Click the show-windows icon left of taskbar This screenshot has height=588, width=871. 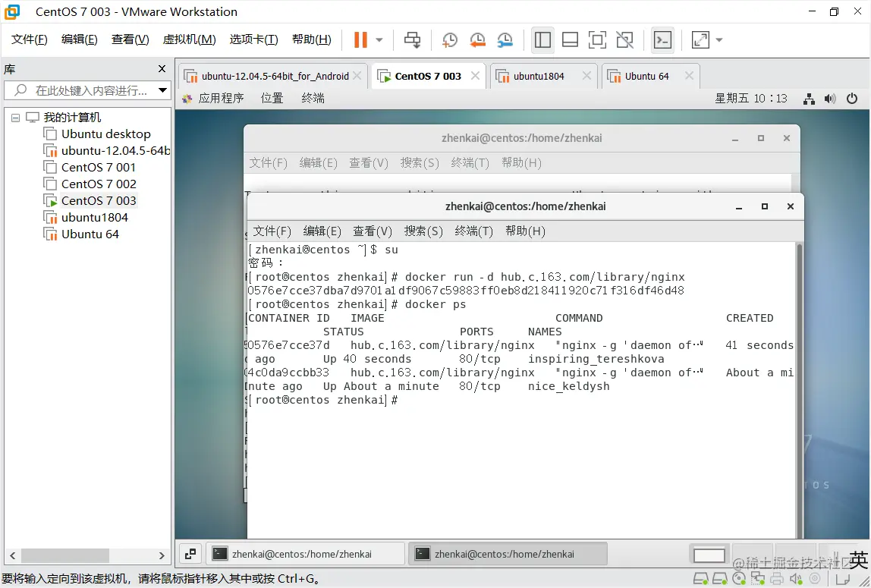click(190, 554)
